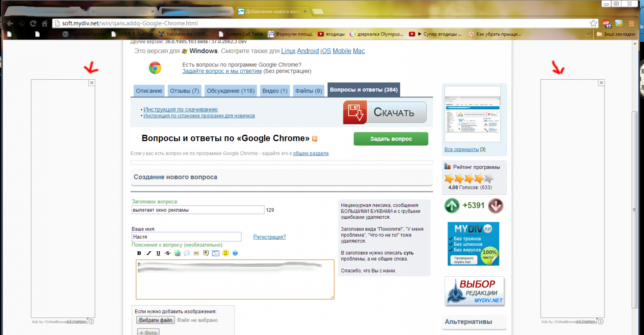Click the + Фото button

tap(148, 332)
